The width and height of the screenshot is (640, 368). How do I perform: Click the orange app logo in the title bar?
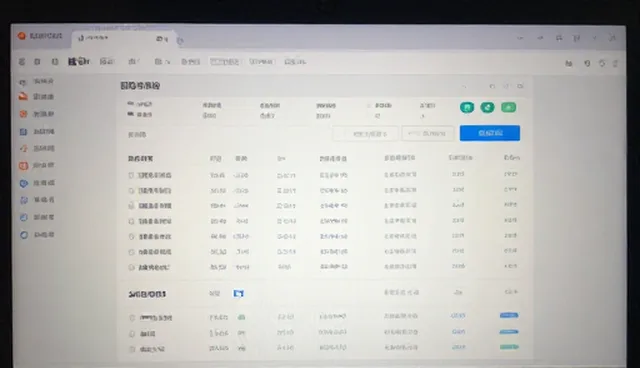(x=22, y=36)
